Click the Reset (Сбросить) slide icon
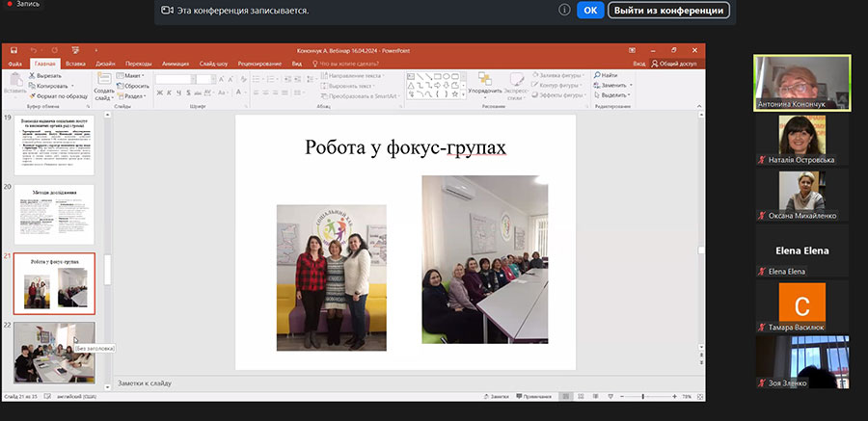Viewport: 868px width, 421px height. coord(135,85)
